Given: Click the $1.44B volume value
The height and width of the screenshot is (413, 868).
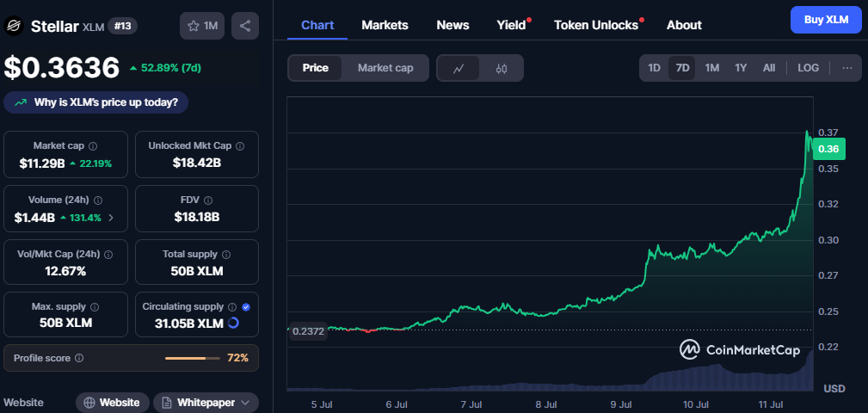Looking at the screenshot, I should point(34,218).
